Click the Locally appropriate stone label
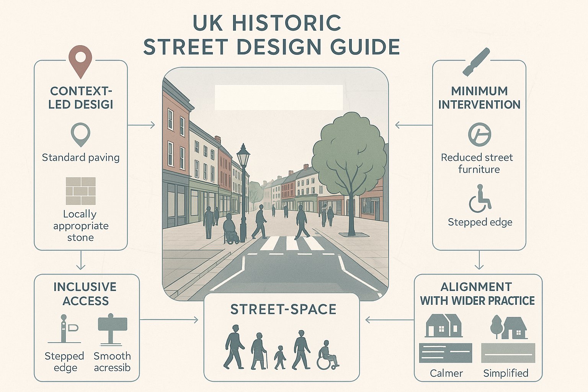Viewport: 588px width, 392px height. pos(80,226)
